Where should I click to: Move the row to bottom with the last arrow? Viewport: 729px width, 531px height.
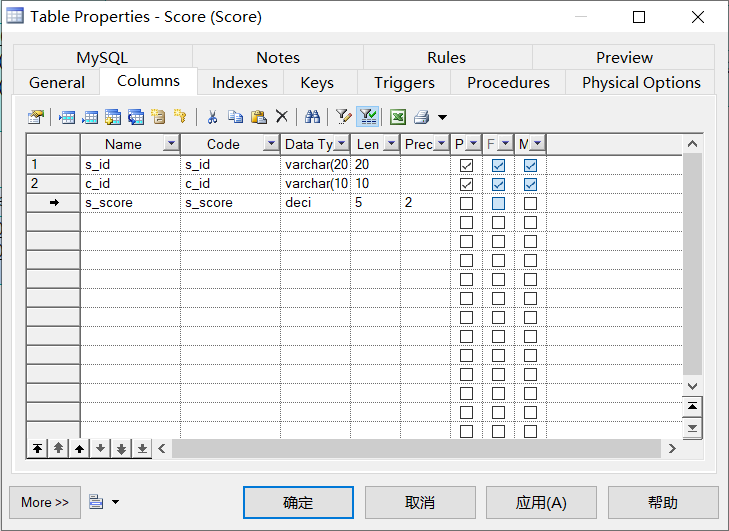(x=142, y=449)
